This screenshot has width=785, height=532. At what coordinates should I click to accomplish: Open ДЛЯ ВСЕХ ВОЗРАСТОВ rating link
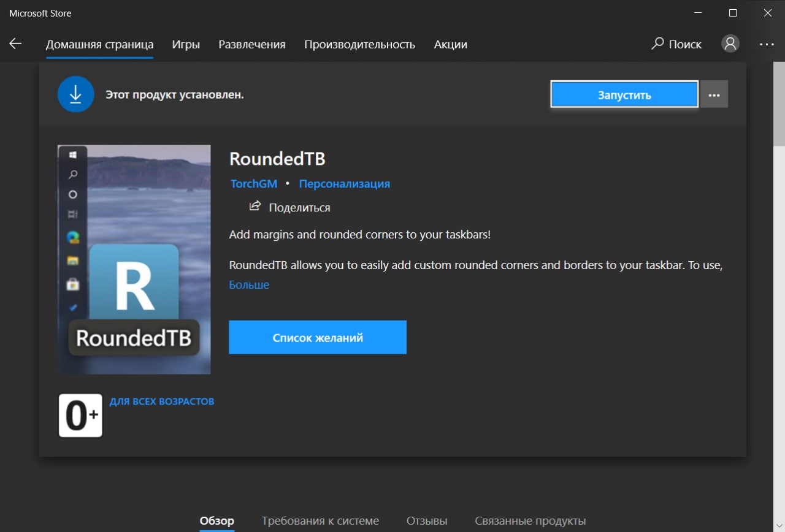[162, 401]
